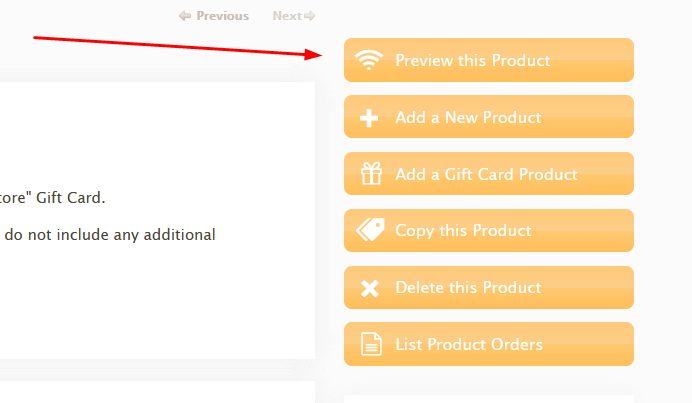Go to the Previous product link

click(214, 16)
